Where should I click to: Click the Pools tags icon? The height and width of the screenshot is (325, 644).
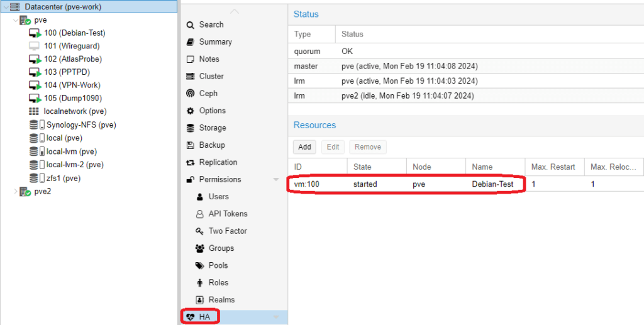pyautogui.click(x=200, y=265)
